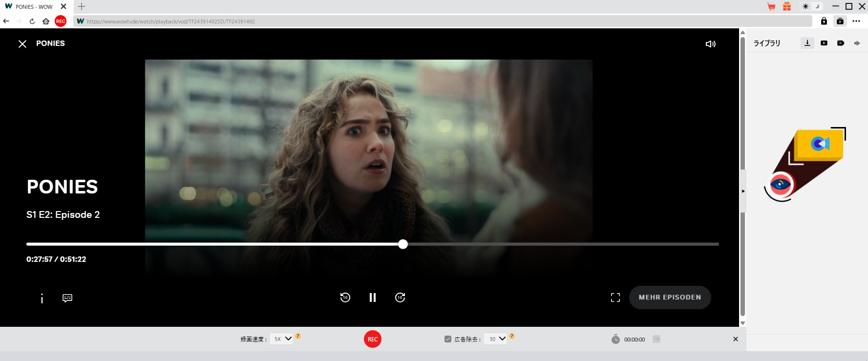Go to the home page

pos(46,21)
